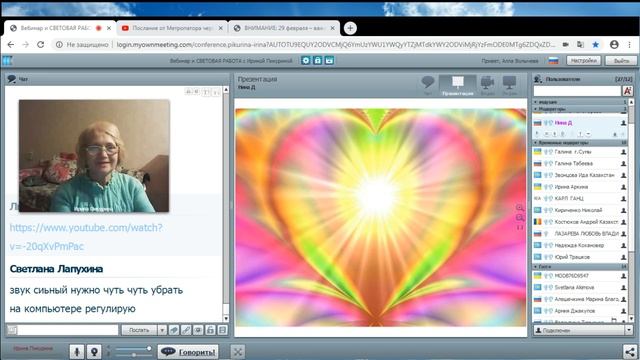Switch to the Видео view tab

point(487,85)
